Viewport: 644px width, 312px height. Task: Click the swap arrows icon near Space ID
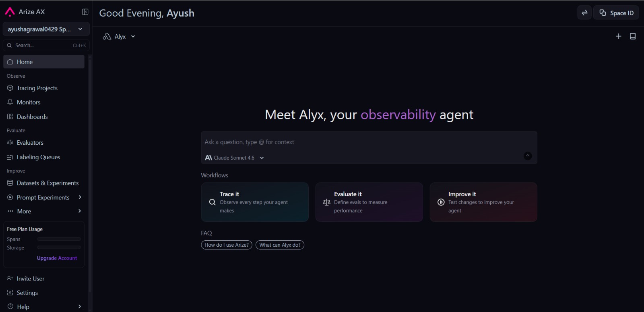click(x=584, y=13)
